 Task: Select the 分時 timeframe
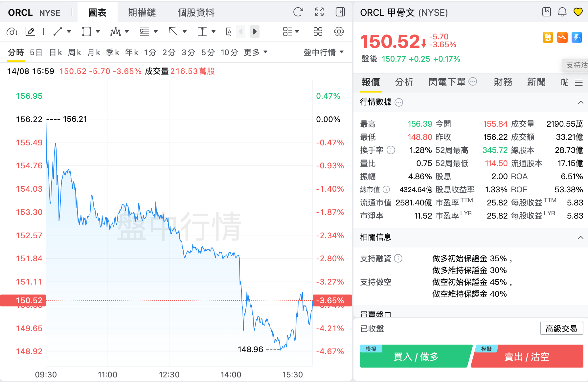(16, 52)
